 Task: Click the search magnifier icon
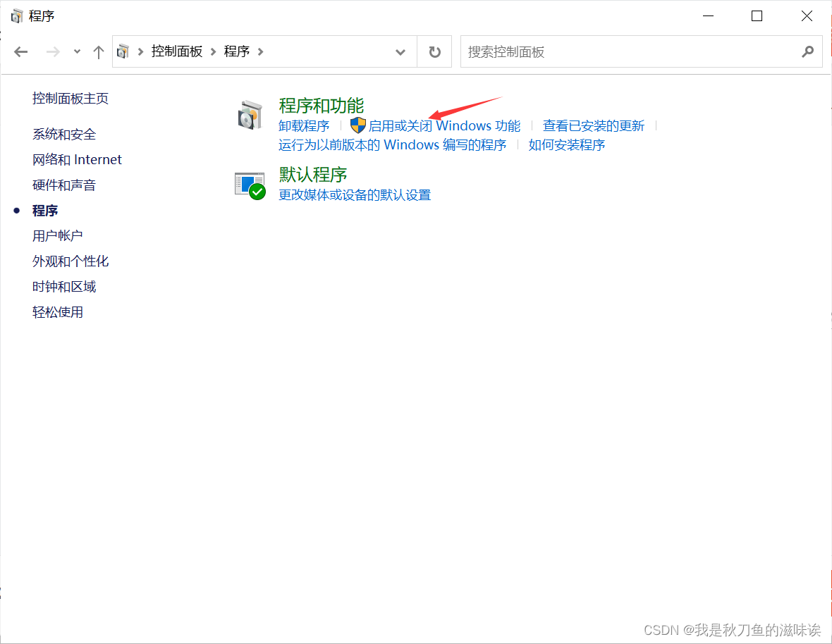point(807,52)
